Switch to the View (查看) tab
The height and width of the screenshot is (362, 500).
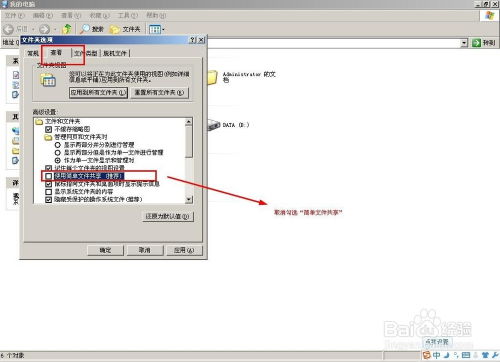[56, 53]
